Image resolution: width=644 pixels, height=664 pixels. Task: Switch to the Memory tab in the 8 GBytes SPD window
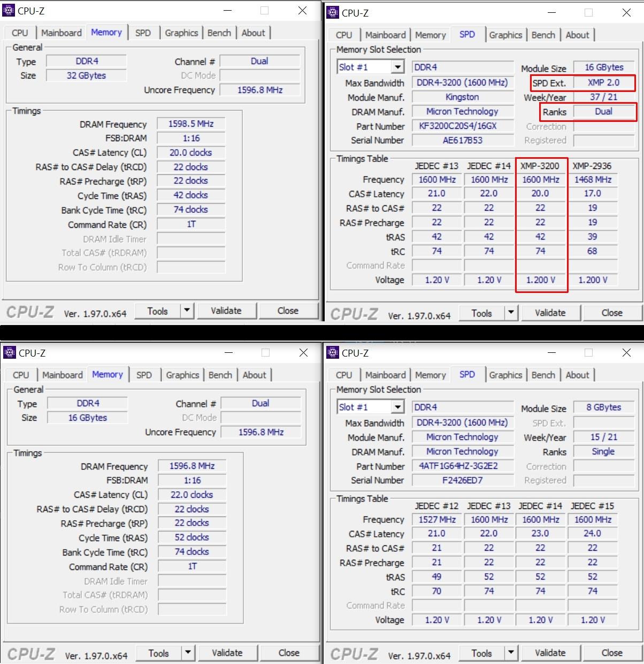click(430, 375)
